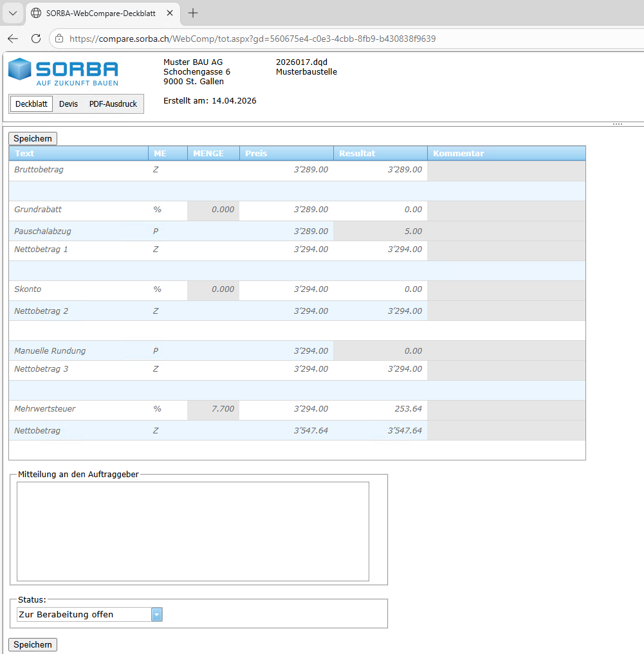644x654 pixels.
Task: Click the browser address bar URL
Action: [x=252, y=39]
